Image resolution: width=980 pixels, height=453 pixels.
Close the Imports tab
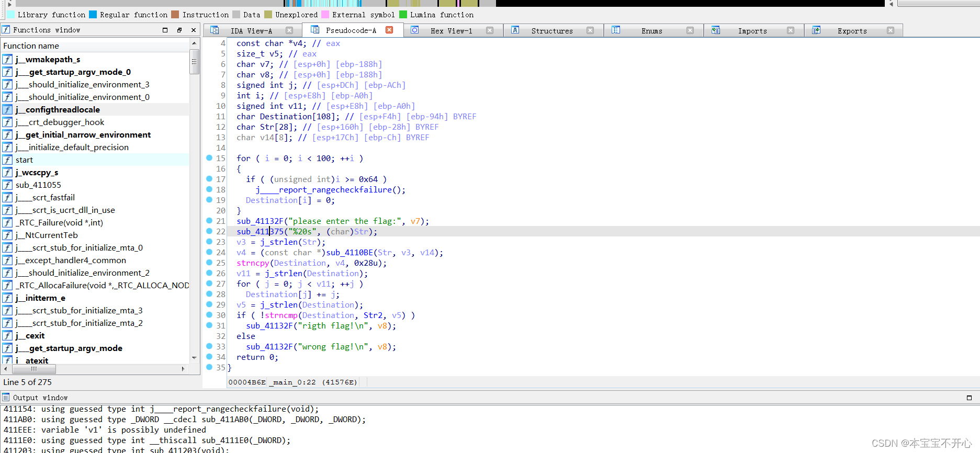tap(791, 30)
